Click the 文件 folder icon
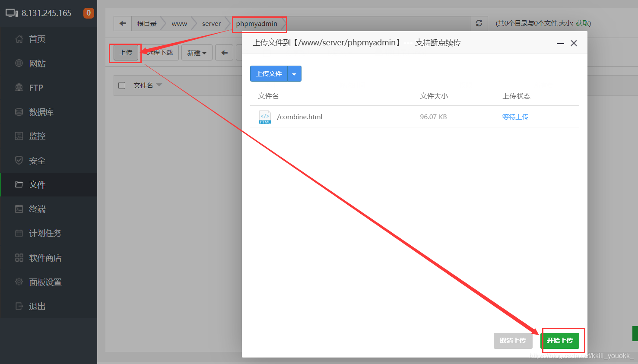 click(19, 185)
